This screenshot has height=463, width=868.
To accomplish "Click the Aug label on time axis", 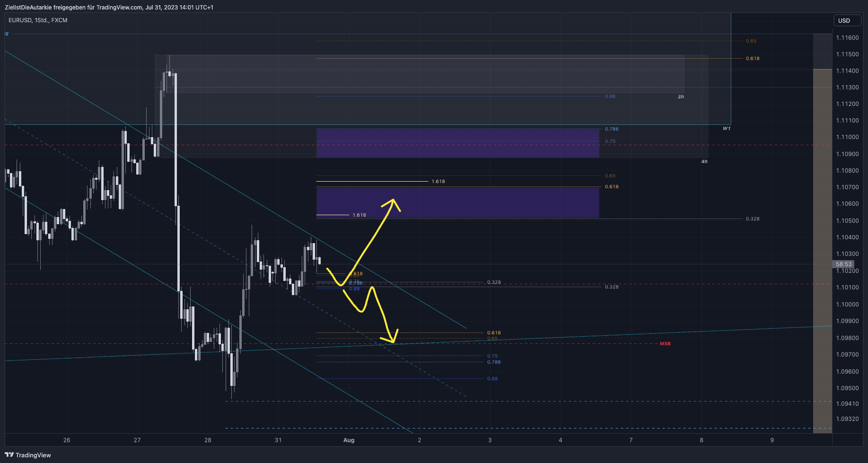I will [349, 440].
